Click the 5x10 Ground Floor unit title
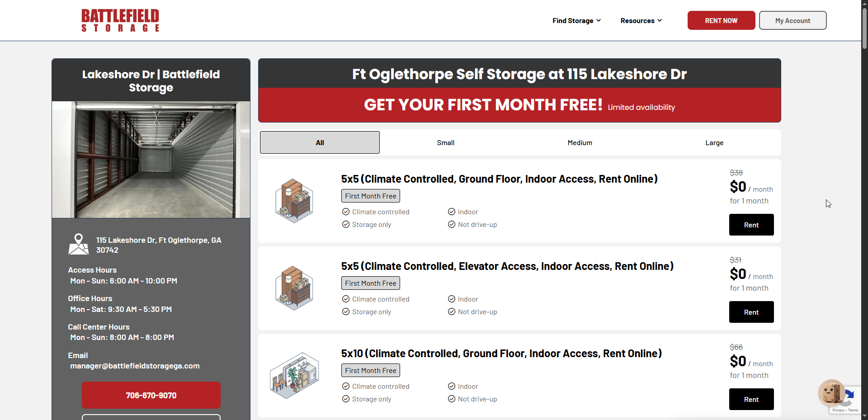 (x=501, y=354)
